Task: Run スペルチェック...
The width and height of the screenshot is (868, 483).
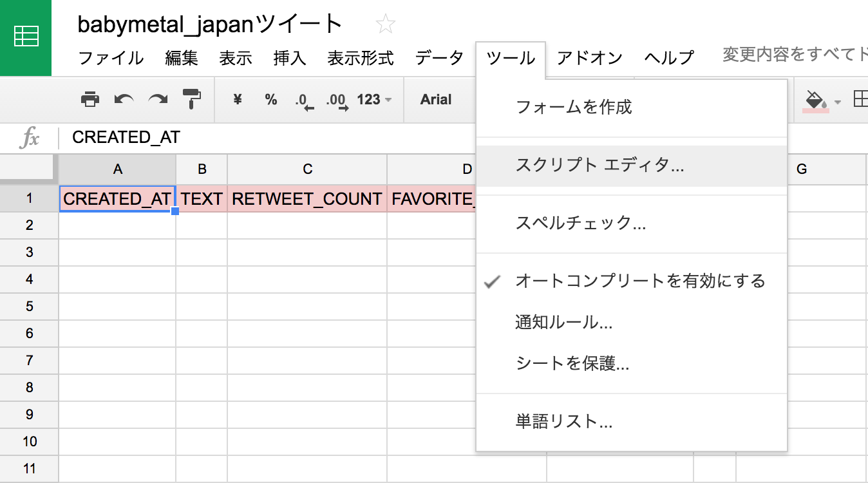Action: (632, 223)
